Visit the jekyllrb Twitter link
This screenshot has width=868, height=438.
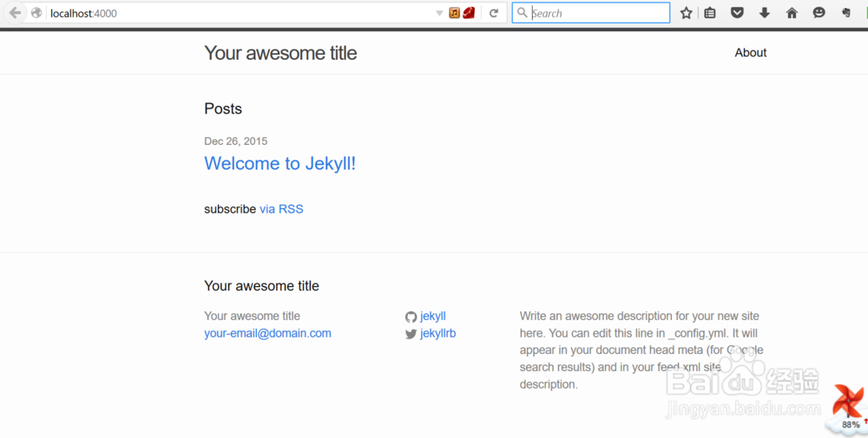pyautogui.click(x=437, y=333)
